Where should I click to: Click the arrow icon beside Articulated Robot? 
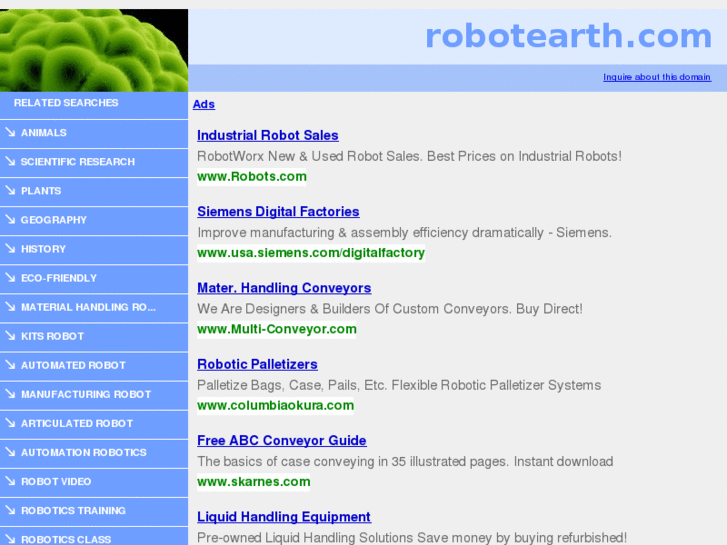[10, 423]
